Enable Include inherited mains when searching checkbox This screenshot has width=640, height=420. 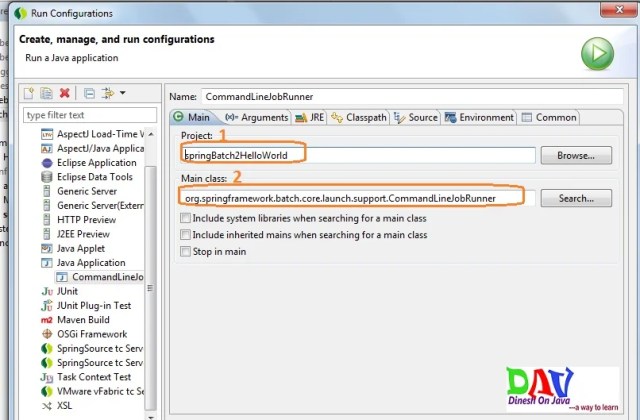pyautogui.click(x=185, y=235)
